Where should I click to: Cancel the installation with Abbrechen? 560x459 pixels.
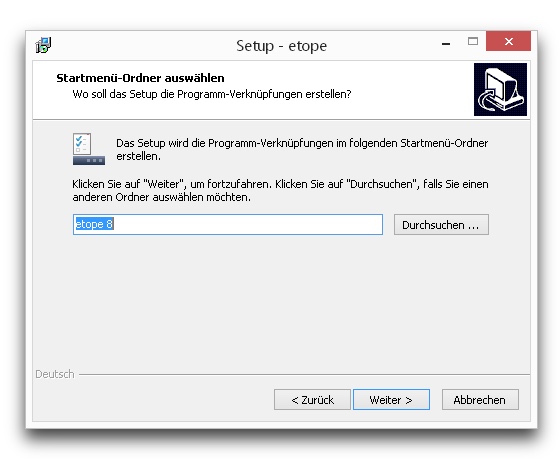(480, 399)
